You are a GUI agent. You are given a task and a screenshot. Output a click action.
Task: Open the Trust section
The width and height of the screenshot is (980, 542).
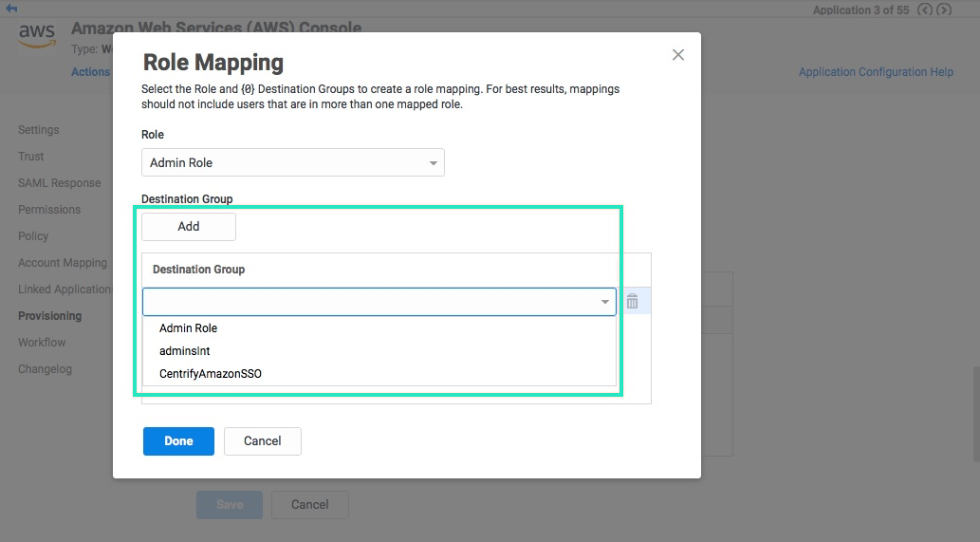click(x=30, y=157)
